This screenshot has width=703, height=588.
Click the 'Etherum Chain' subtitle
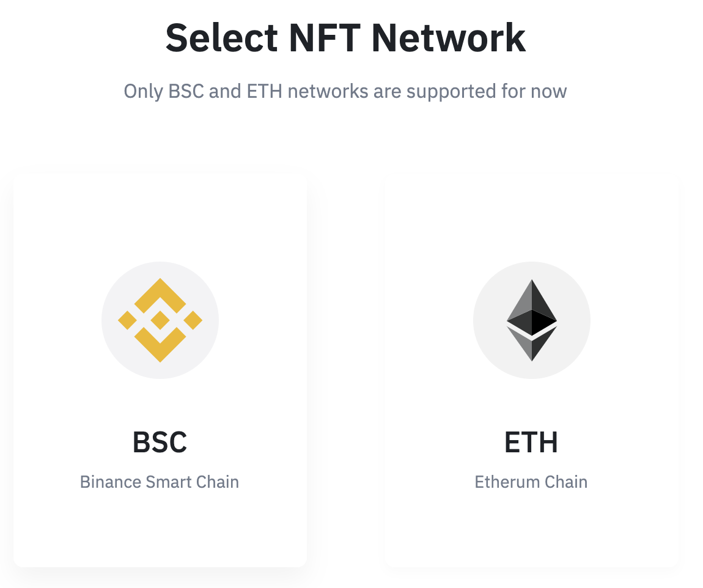pos(531,482)
